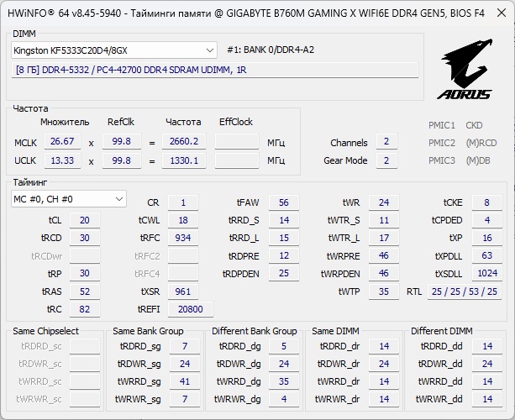Image resolution: width=515 pixels, height=420 pixels.
Task: Click the tRC value 82
Action: point(84,309)
